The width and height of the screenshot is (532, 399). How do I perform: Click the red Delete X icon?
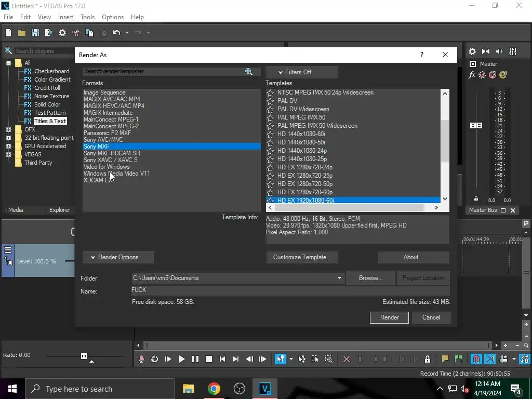(347, 359)
